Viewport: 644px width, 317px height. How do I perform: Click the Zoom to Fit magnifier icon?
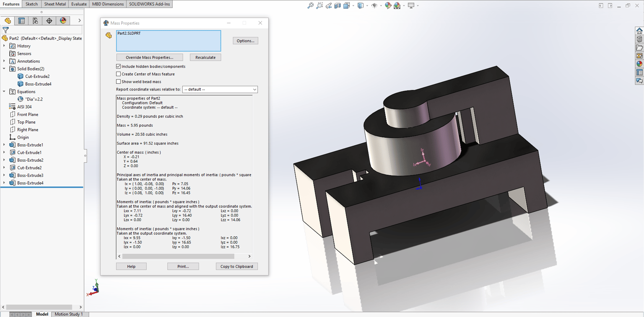tap(310, 5)
